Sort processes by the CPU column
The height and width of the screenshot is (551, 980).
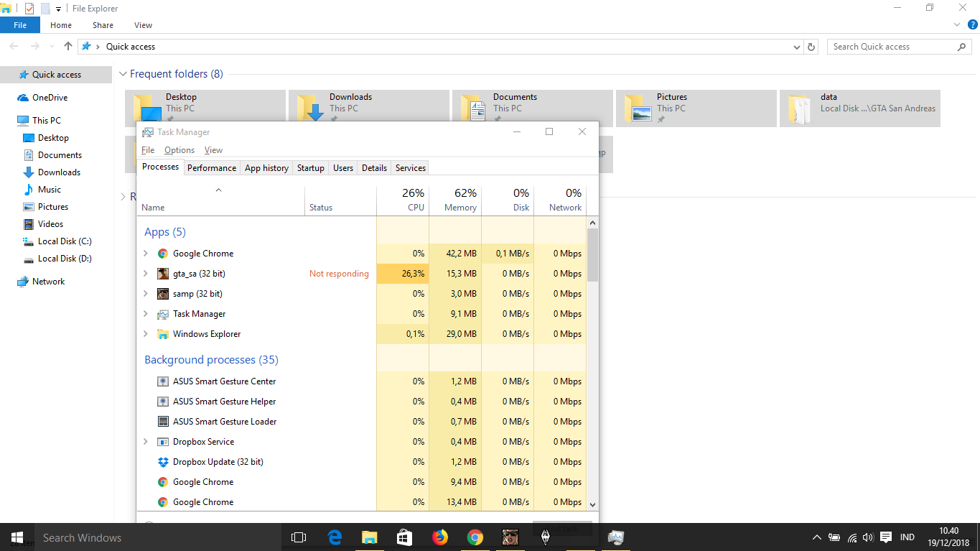tap(403, 200)
